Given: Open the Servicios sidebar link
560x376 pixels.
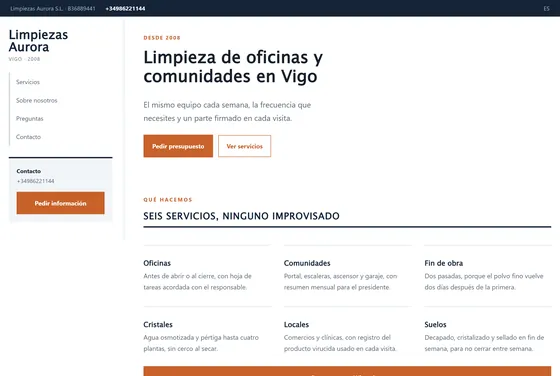Looking at the screenshot, I should (x=28, y=82).
